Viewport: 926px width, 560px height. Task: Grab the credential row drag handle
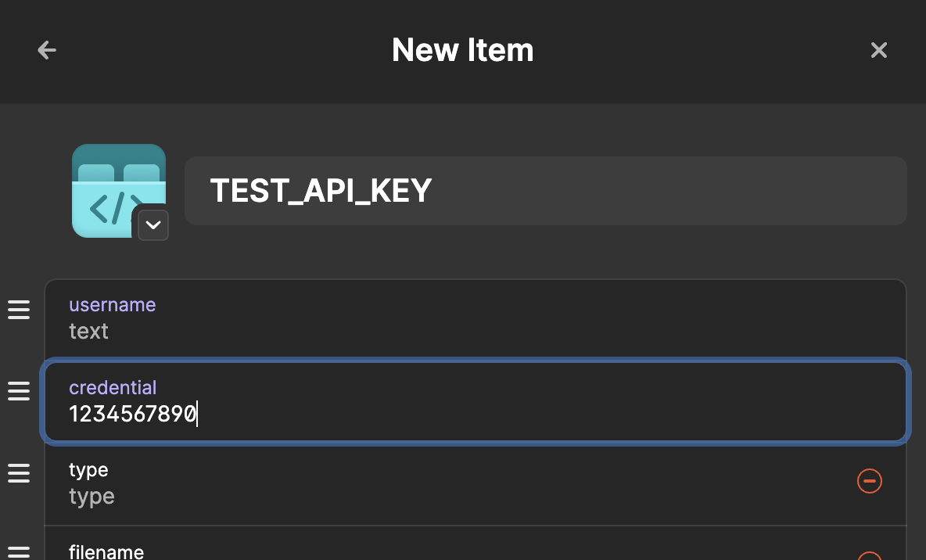19,391
